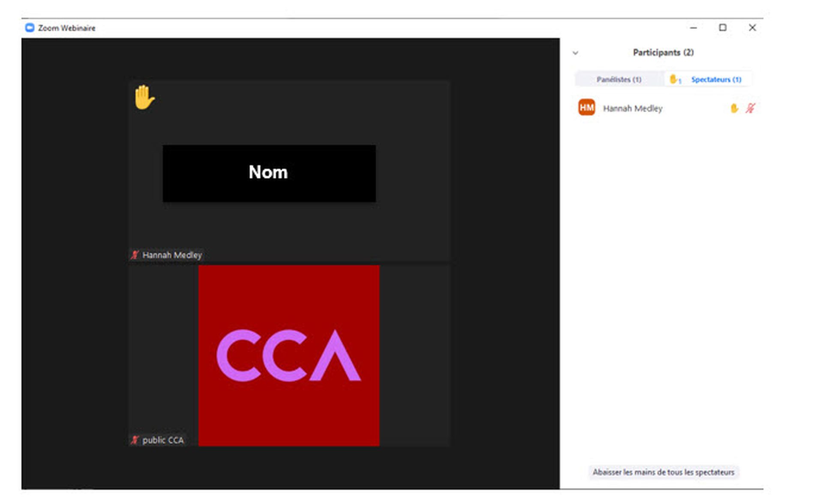Click muted microphone icon in Hannah Medley's list row
Viewport: 823px width, 504px height.
750,108
